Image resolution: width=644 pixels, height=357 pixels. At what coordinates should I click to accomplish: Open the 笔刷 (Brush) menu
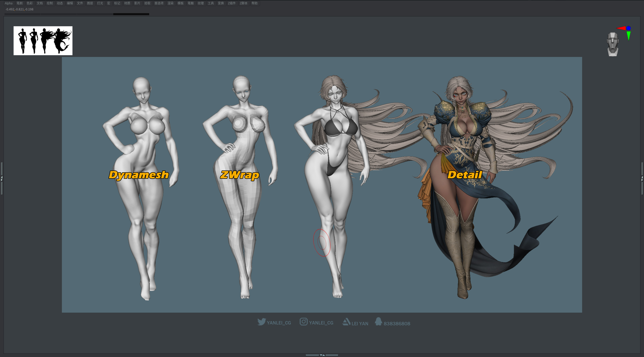[19, 3]
